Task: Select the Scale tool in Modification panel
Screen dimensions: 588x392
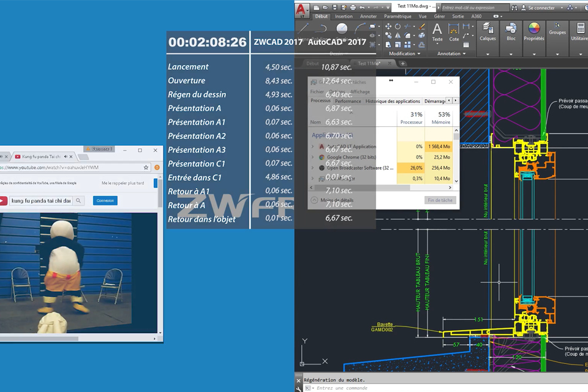Action: pos(398,45)
